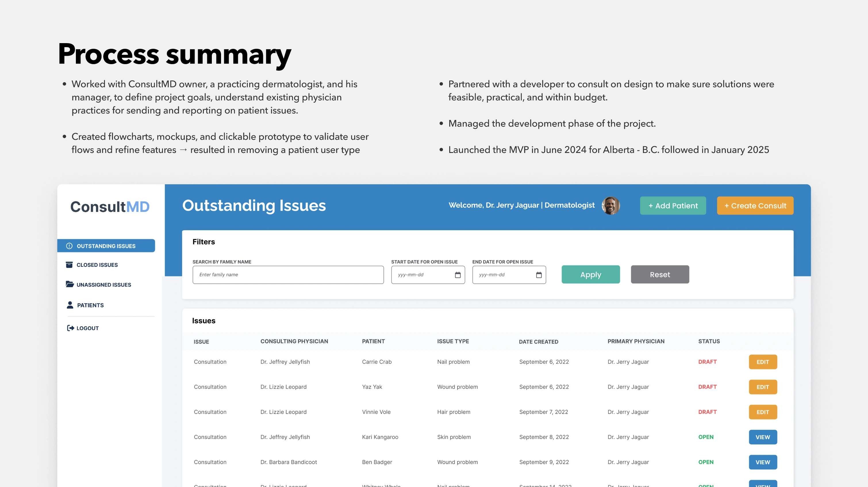Go to the Patients section
This screenshot has height=487, width=868.
click(90, 305)
